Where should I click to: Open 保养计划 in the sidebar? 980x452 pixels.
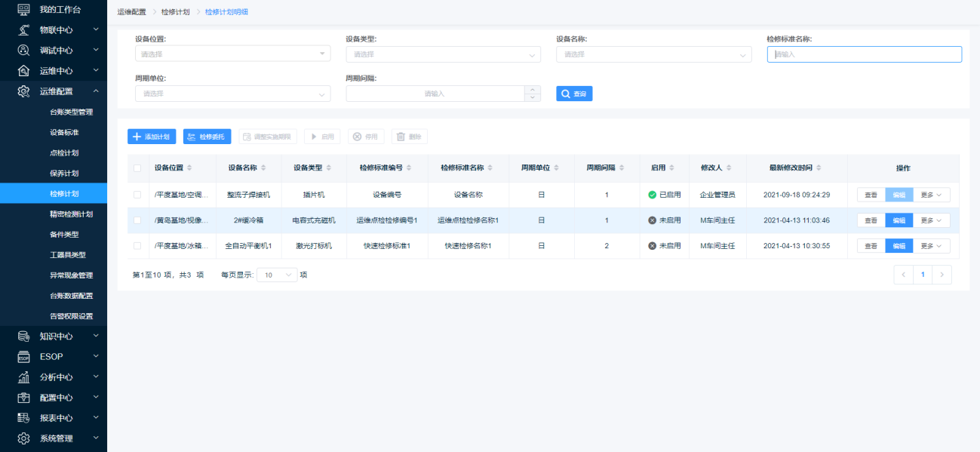point(64,173)
